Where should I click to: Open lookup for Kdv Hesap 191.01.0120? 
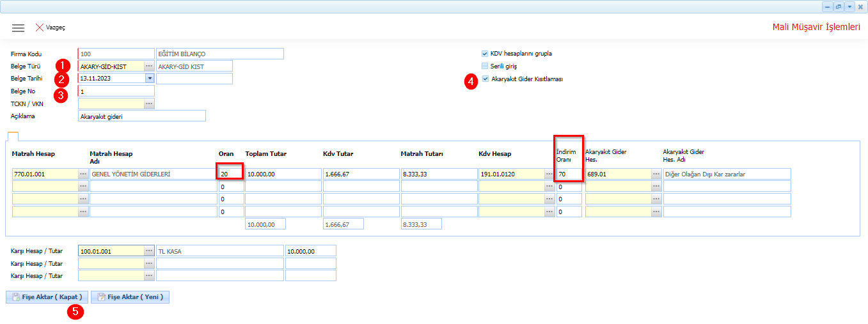(x=549, y=174)
